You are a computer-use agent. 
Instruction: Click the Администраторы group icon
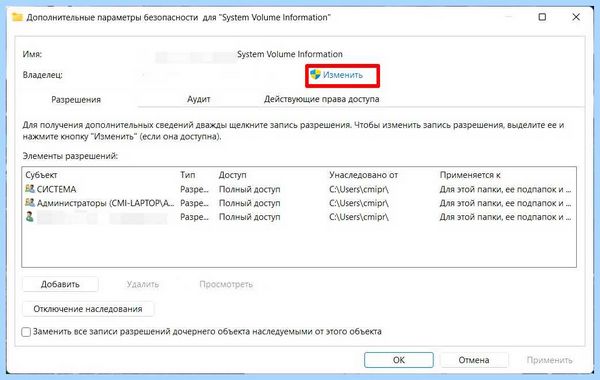click(30, 202)
